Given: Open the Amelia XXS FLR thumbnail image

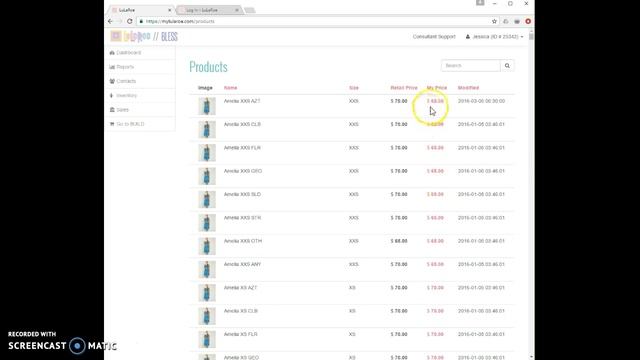Looking at the screenshot, I should coord(207,153).
